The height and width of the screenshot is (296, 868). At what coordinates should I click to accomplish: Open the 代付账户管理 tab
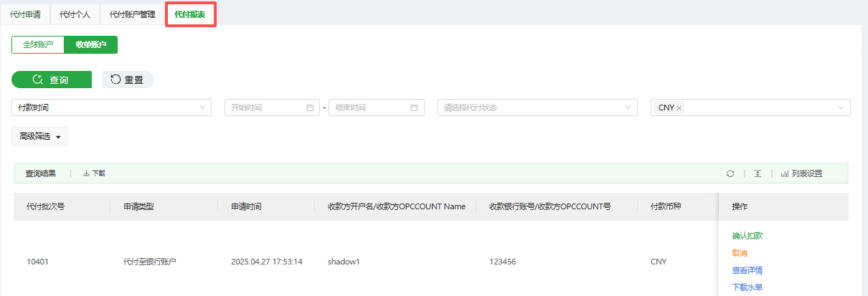point(133,14)
